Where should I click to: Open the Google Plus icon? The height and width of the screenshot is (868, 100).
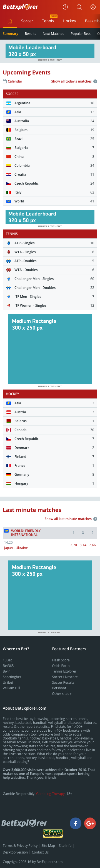tap(90, 823)
